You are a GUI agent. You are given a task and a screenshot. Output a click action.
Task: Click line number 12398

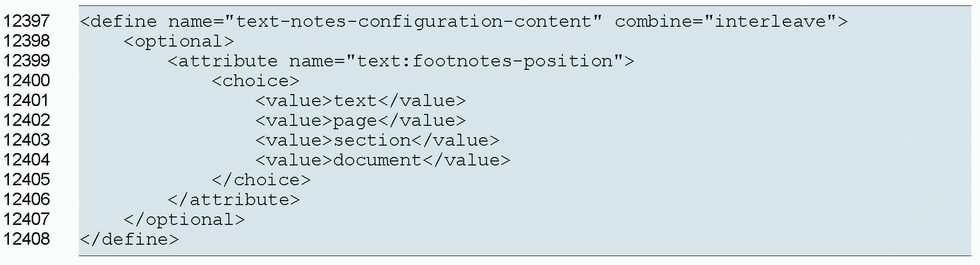click(27, 41)
